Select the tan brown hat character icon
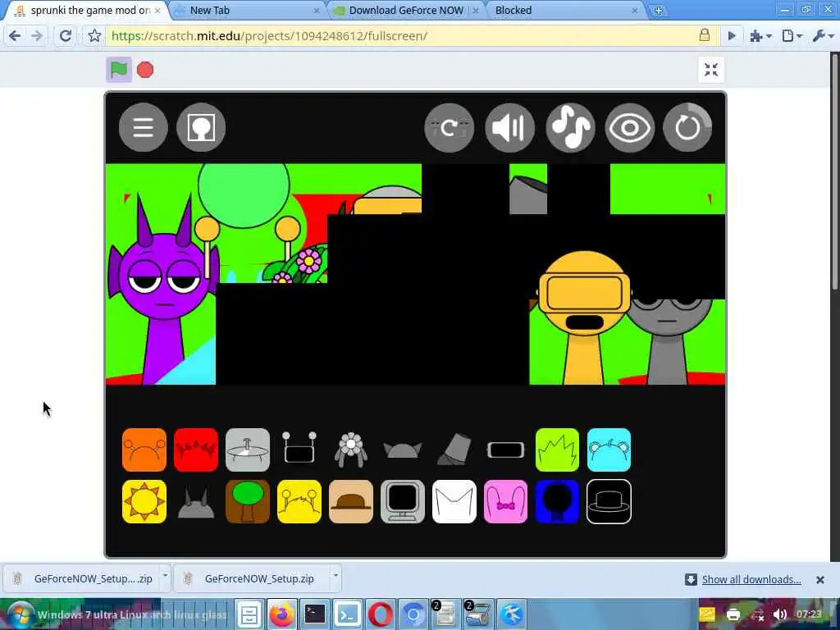This screenshot has width=840, height=630. click(x=351, y=501)
